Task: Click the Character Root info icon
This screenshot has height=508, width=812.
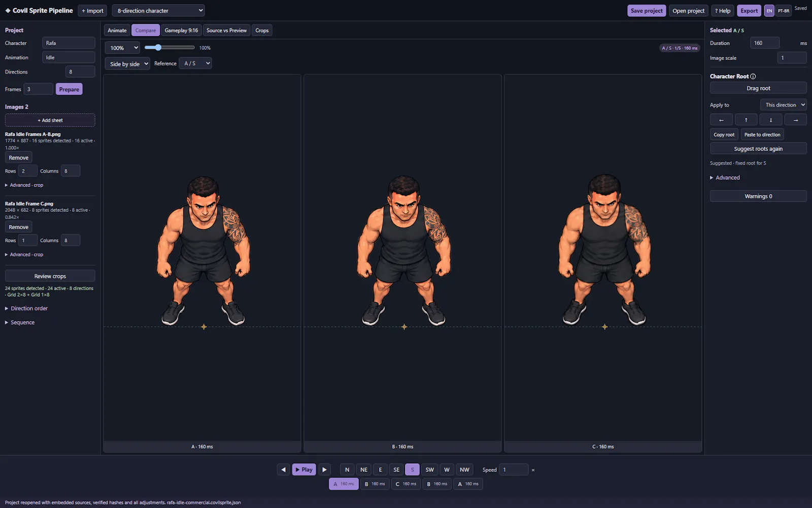Action: 753,76
